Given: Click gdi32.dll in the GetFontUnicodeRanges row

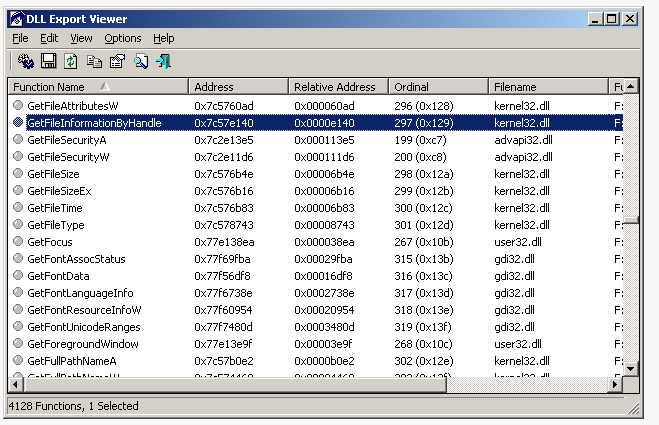Looking at the screenshot, I should point(514,327).
